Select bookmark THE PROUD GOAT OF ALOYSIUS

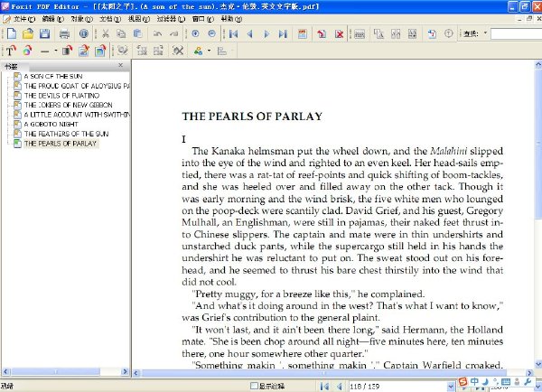(77, 86)
